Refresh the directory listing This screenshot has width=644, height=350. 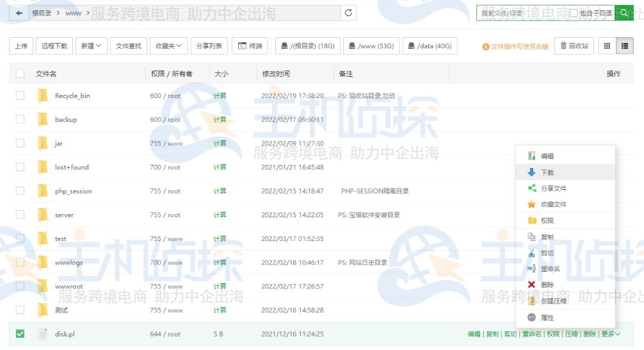[x=348, y=13]
